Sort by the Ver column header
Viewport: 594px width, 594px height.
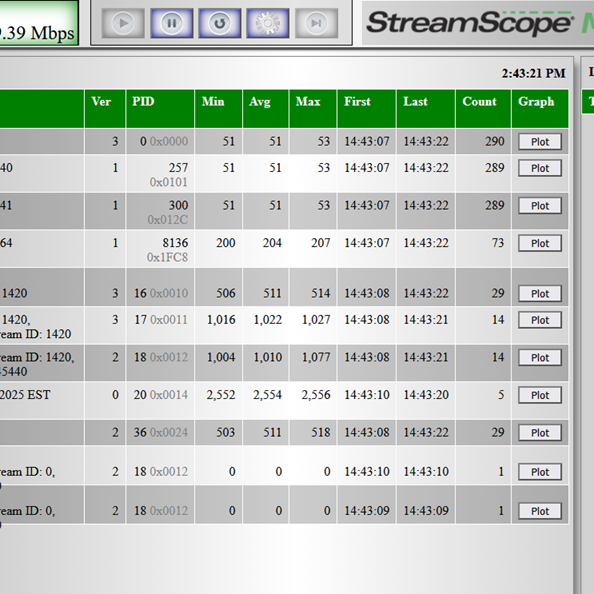(x=105, y=109)
